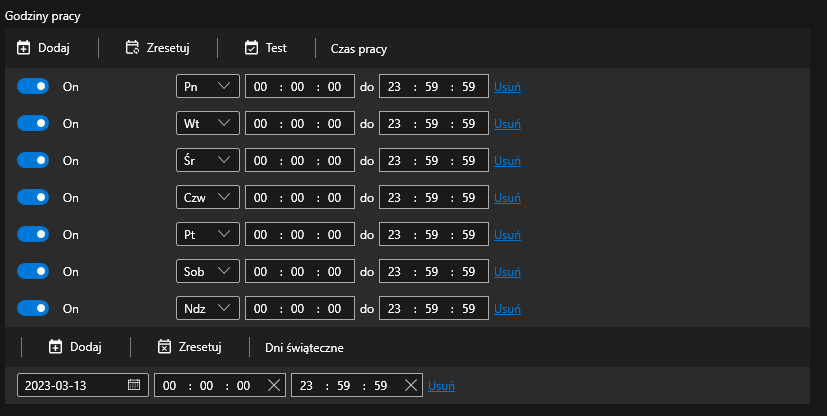Click the Test calendar-check icon
This screenshot has height=416, width=827.
(252, 48)
